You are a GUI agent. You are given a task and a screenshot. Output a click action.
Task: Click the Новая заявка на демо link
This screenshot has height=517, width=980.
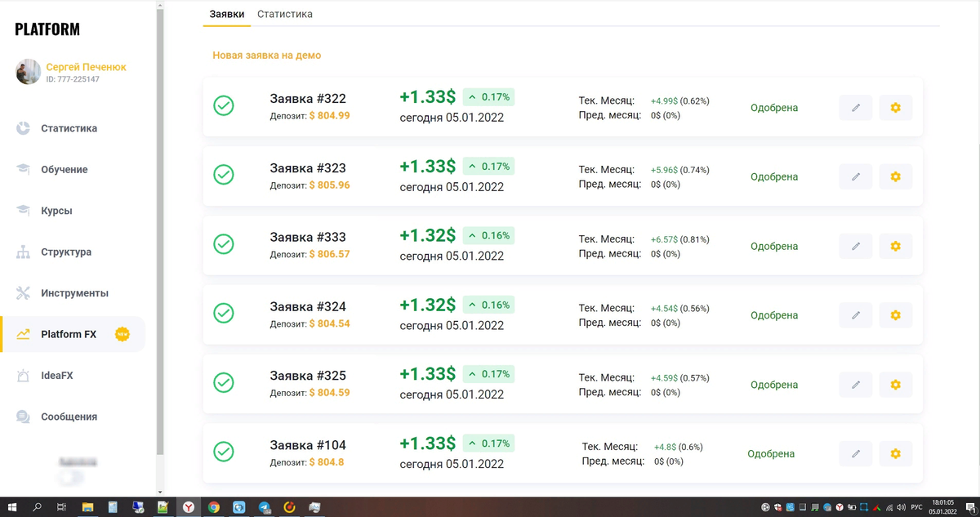click(x=267, y=56)
